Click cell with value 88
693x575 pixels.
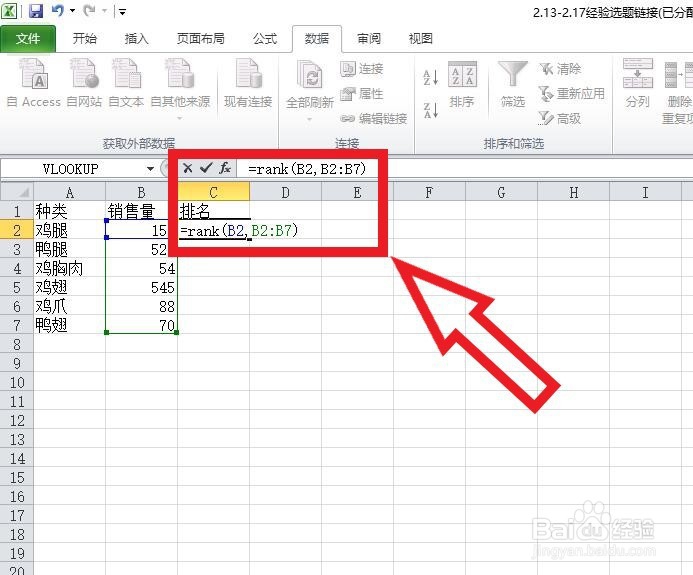point(141,306)
